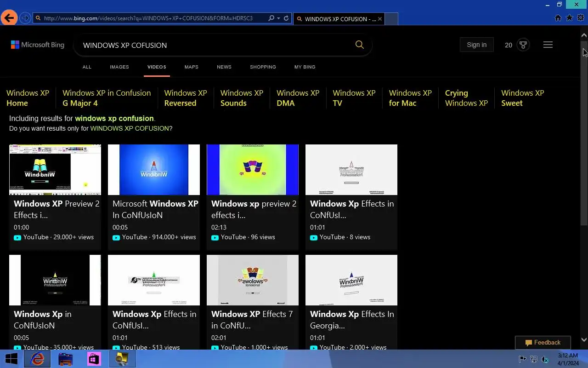The width and height of the screenshot is (588, 368).
Task: Click YouTube icon beside 8 views
Action: 314,238
